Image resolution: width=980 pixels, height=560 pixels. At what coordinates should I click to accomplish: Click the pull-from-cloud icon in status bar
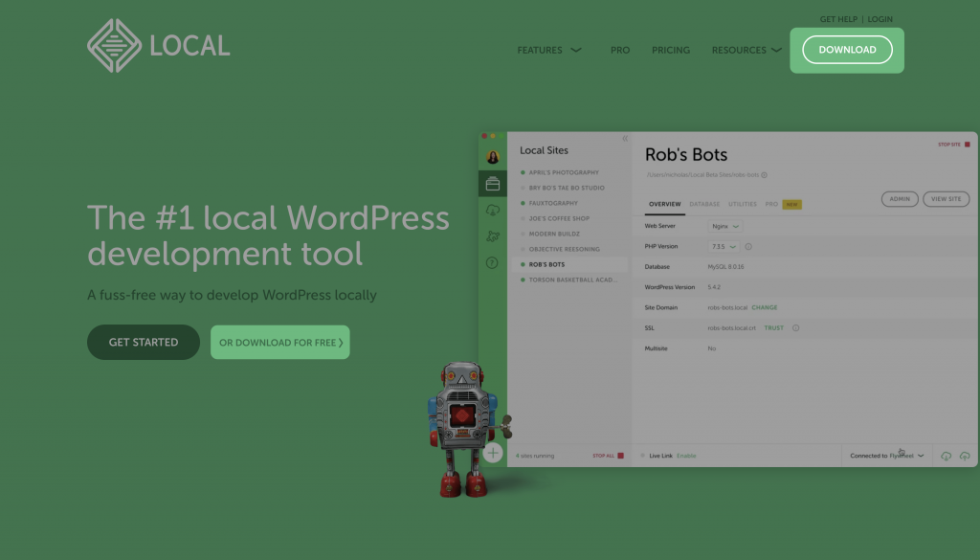pyautogui.click(x=947, y=457)
